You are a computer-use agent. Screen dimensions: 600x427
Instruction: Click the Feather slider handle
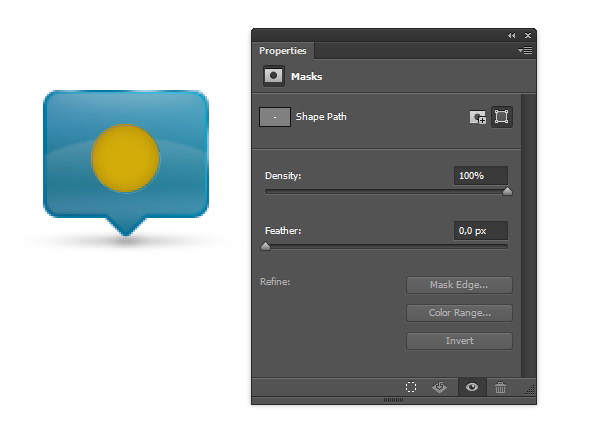coord(266,246)
